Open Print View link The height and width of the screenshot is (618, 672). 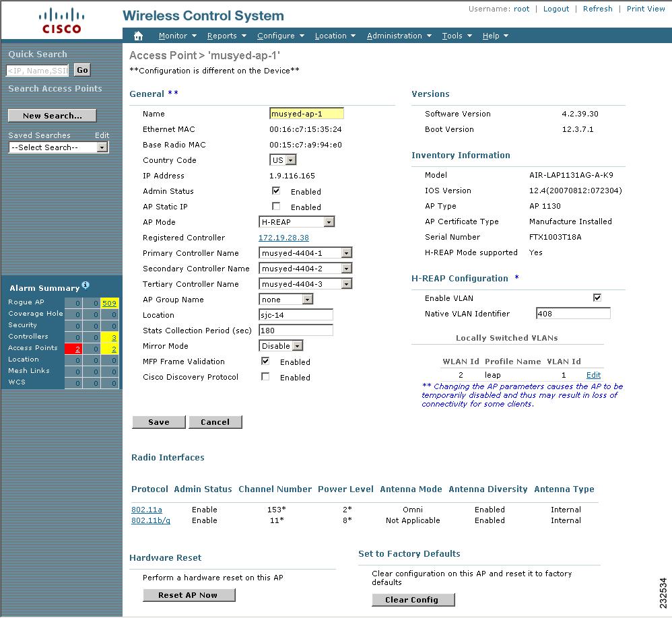(646, 9)
